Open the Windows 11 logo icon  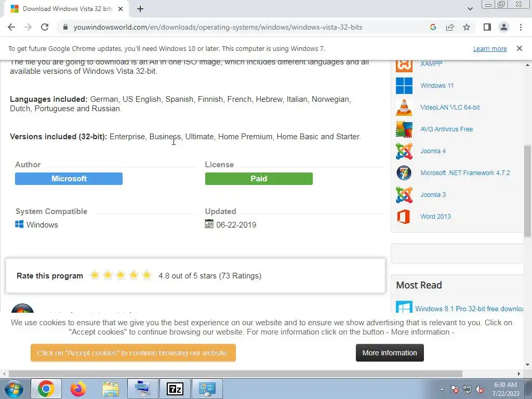tap(404, 86)
